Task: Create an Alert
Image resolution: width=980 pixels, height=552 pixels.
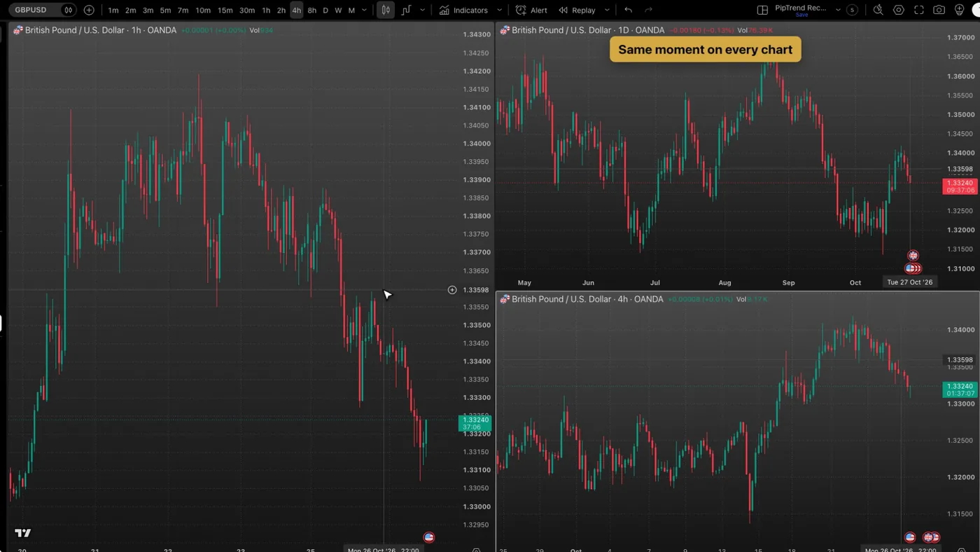Action: [x=531, y=10]
